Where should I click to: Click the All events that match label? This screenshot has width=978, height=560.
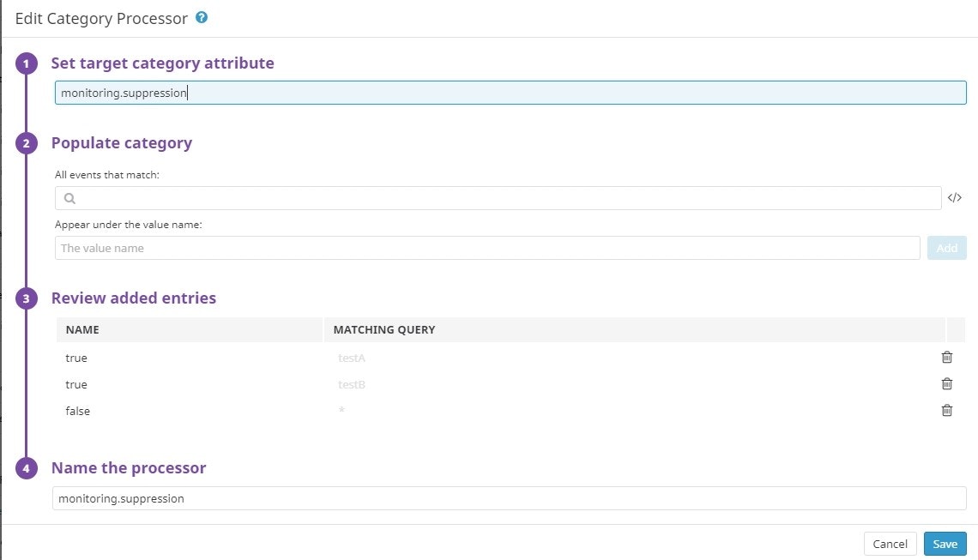(107, 175)
